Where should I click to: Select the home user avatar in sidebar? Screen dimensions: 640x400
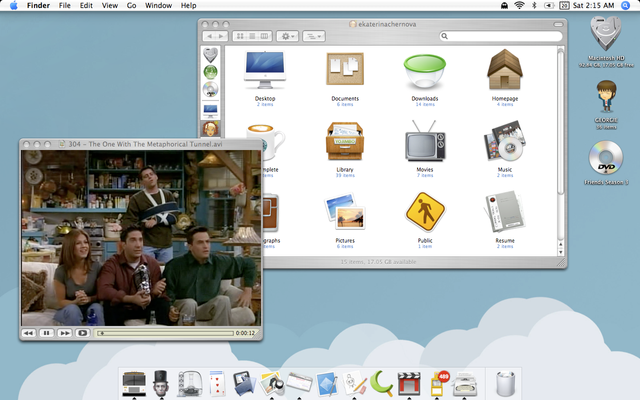point(211,129)
